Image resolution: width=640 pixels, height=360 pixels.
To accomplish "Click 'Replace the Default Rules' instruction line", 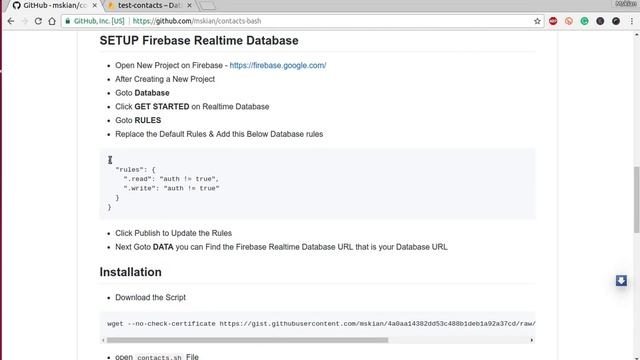I will click(x=219, y=134).
